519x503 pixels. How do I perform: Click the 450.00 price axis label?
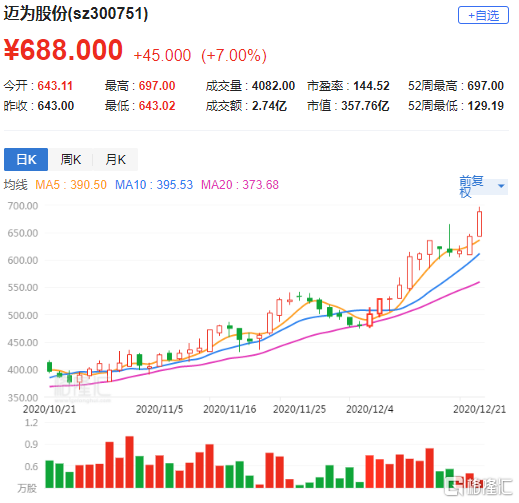coord(23,343)
